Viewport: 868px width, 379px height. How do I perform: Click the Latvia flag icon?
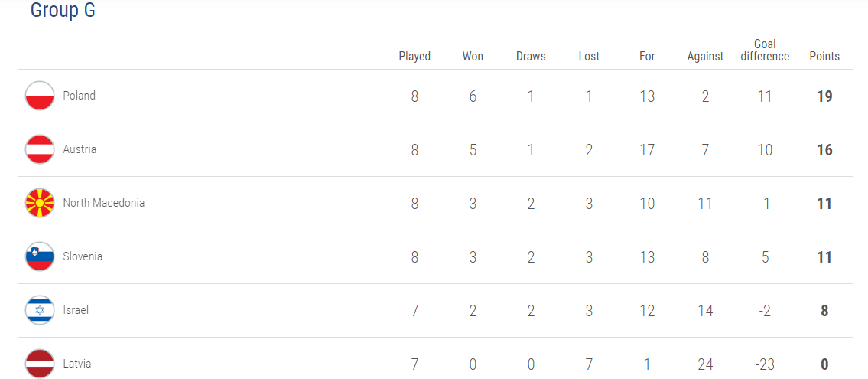pos(40,364)
